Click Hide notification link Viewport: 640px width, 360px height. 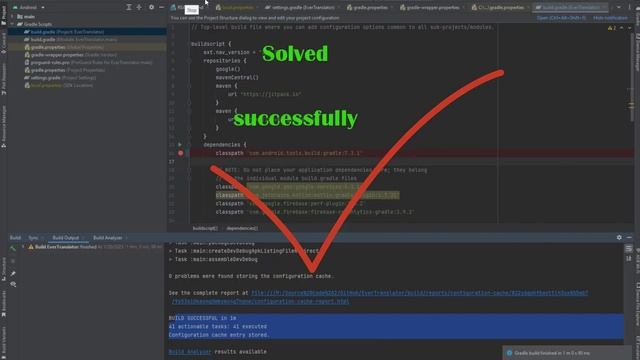pyautogui.click(x=610, y=18)
